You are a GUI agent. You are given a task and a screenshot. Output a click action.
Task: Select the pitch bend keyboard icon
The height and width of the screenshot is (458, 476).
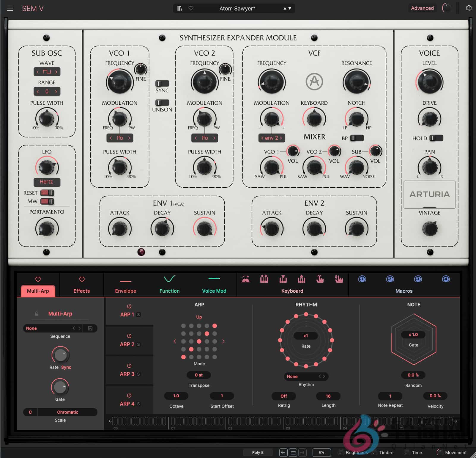click(x=246, y=279)
